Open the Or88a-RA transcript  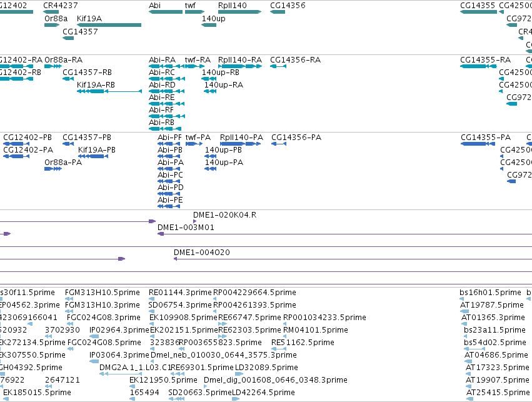pyautogui.click(x=53, y=66)
